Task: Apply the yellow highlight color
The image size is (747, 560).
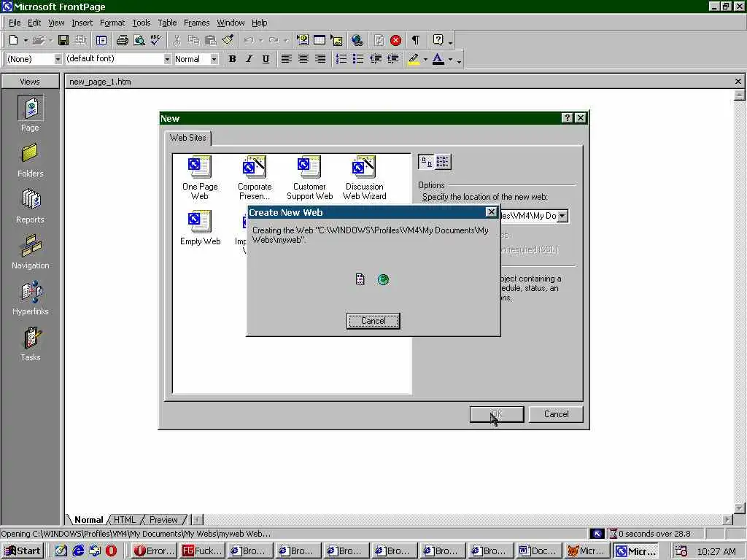Action: pos(414,59)
